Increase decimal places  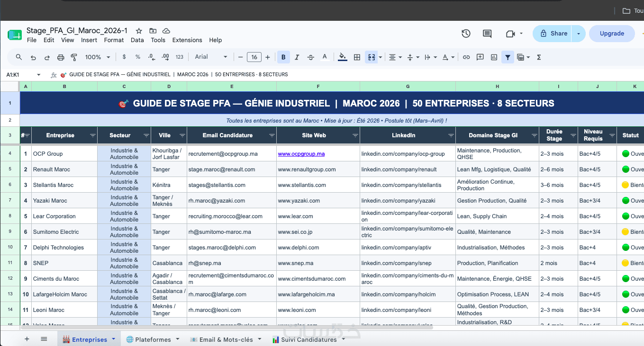click(165, 57)
